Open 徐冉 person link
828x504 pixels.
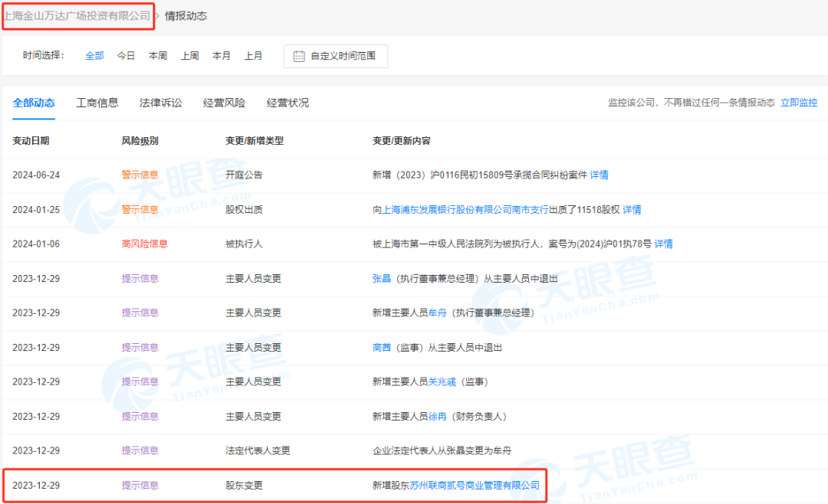tap(437, 417)
